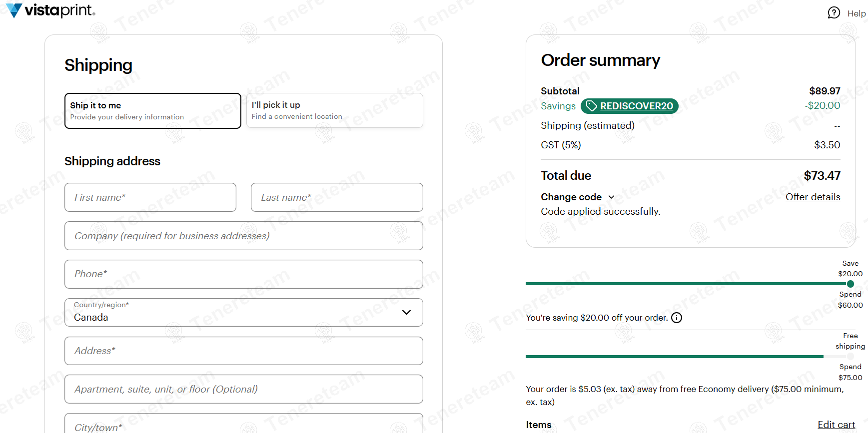The height and width of the screenshot is (433, 868).
Task: Click the Apartment, suite, unit field
Action: click(x=243, y=389)
